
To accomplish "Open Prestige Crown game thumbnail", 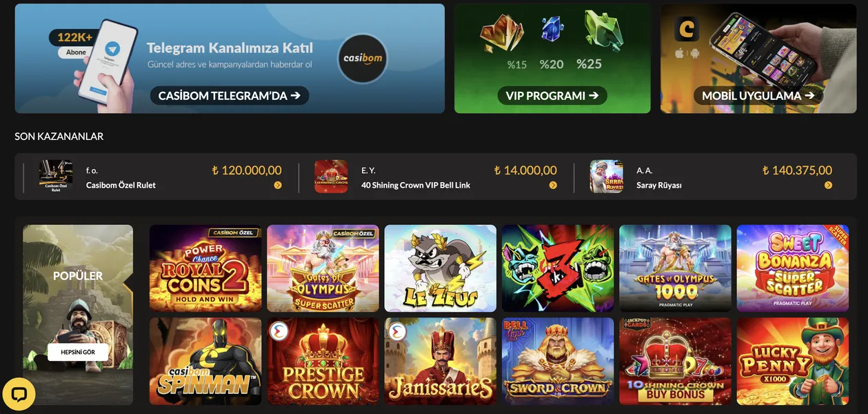I will (323, 361).
